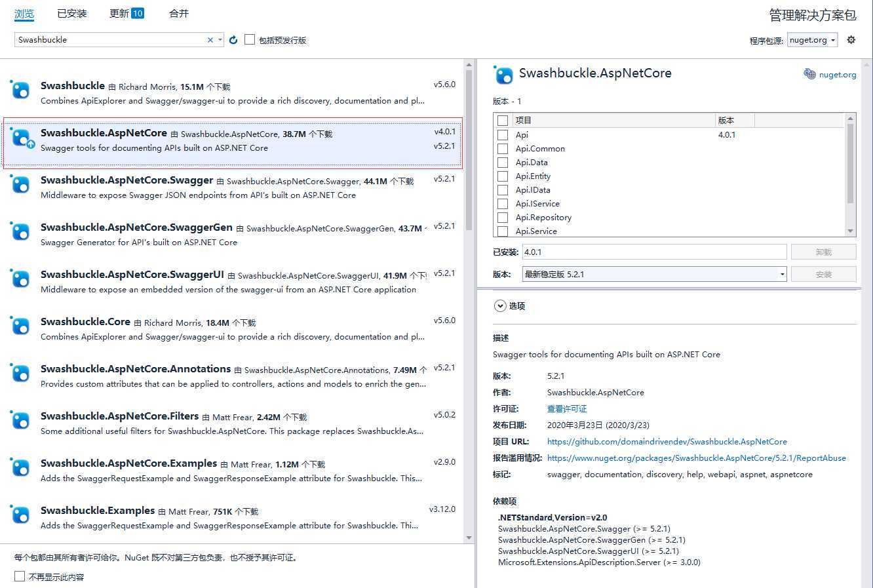
Task: Select the Swashbuckle.AspNetCore.Examples package title
Action: pos(128,463)
